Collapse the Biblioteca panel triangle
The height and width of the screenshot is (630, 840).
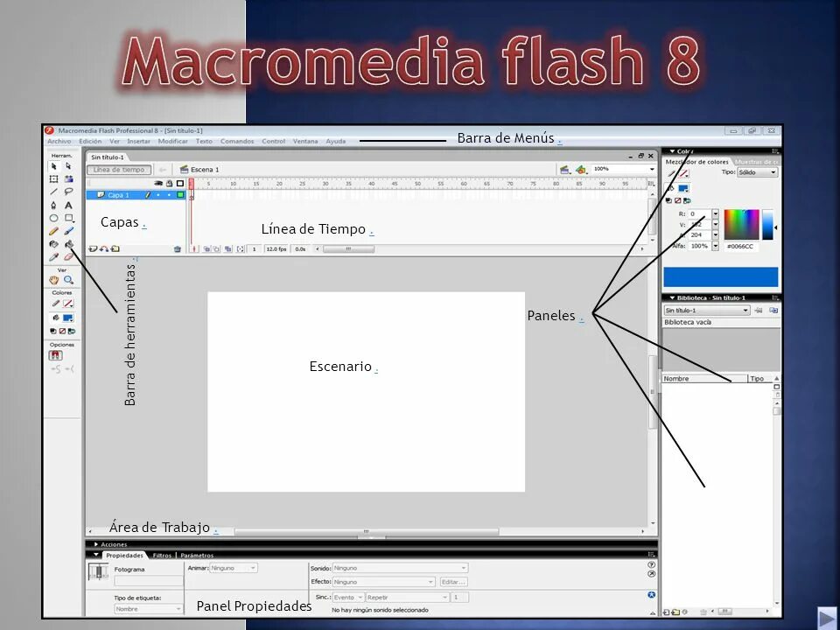tap(672, 297)
